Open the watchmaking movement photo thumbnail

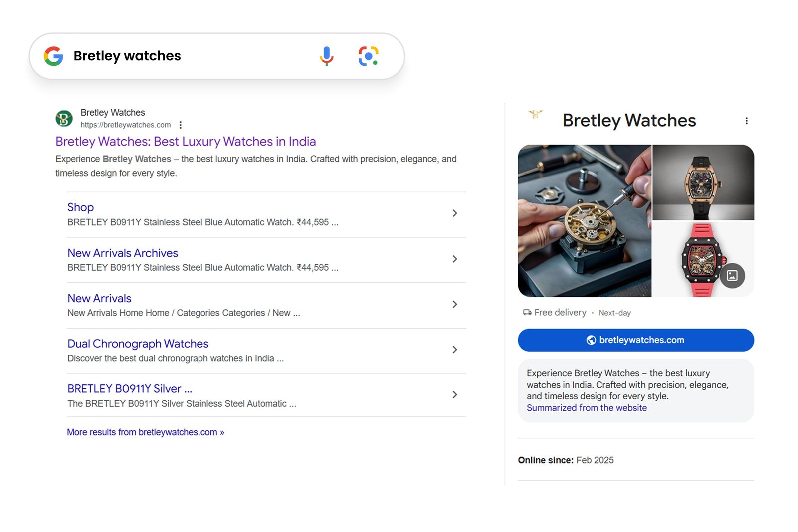click(x=585, y=221)
